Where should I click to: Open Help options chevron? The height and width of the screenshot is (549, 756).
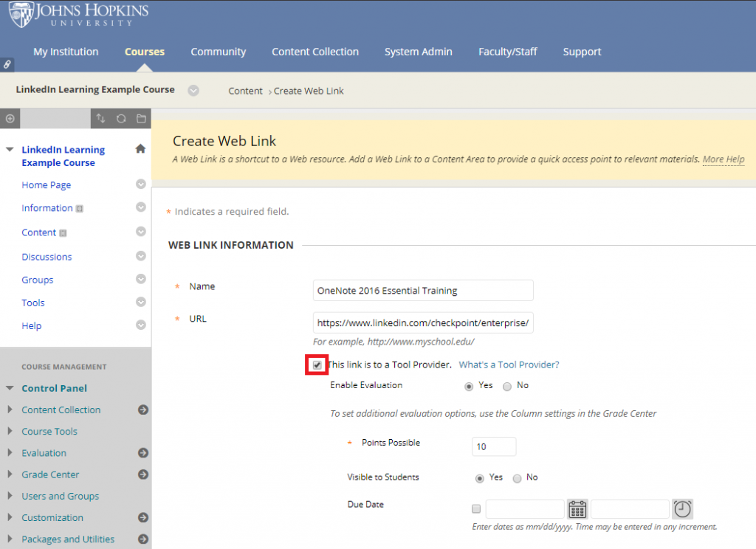click(141, 325)
